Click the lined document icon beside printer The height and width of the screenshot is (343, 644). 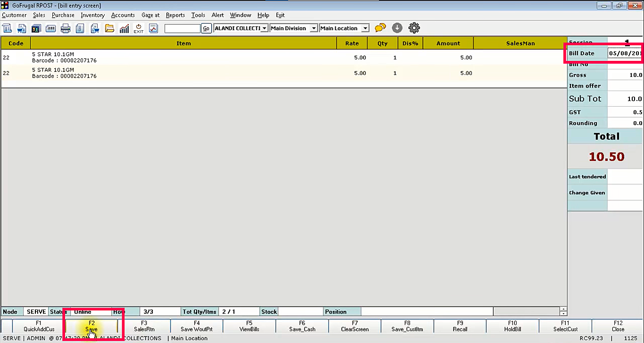pyautogui.click(x=80, y=28)
